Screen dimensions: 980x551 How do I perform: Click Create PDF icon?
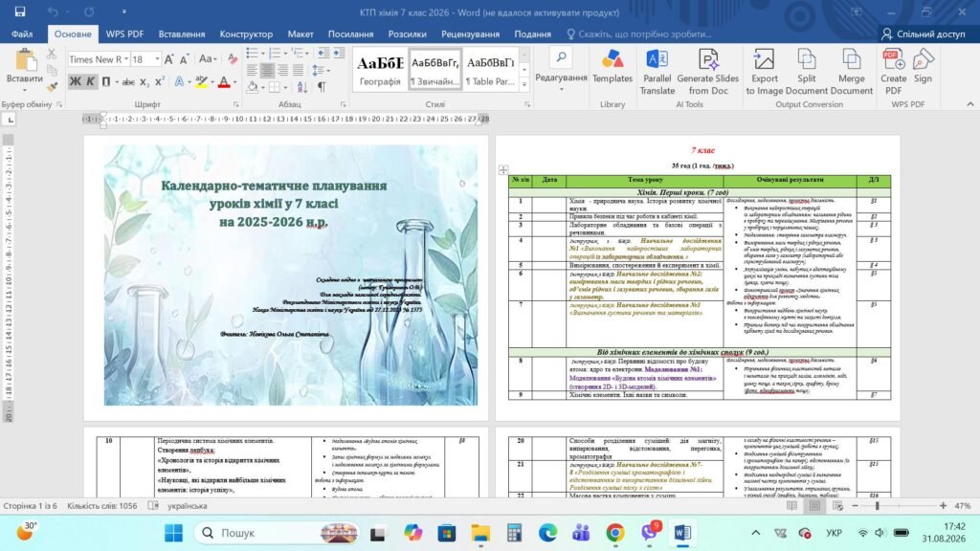(x=893, y=71)
